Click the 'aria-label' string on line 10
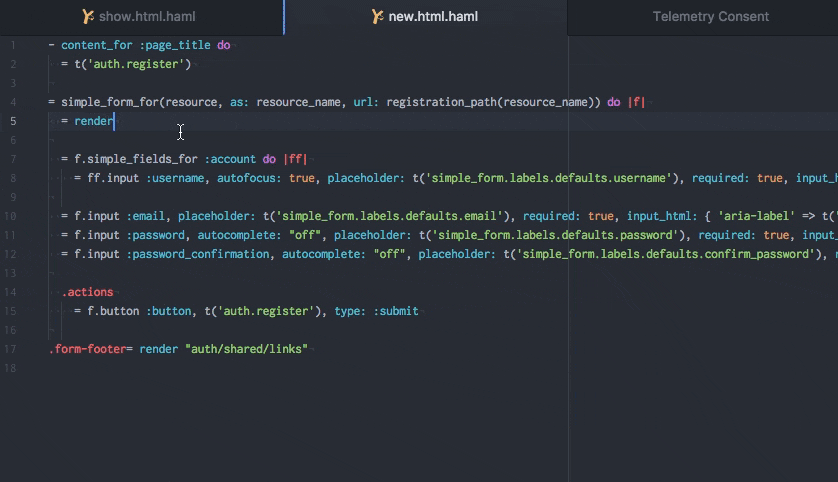Image resolution: width=838 pixels, height=482 pixels. click(x=756, y=216)
